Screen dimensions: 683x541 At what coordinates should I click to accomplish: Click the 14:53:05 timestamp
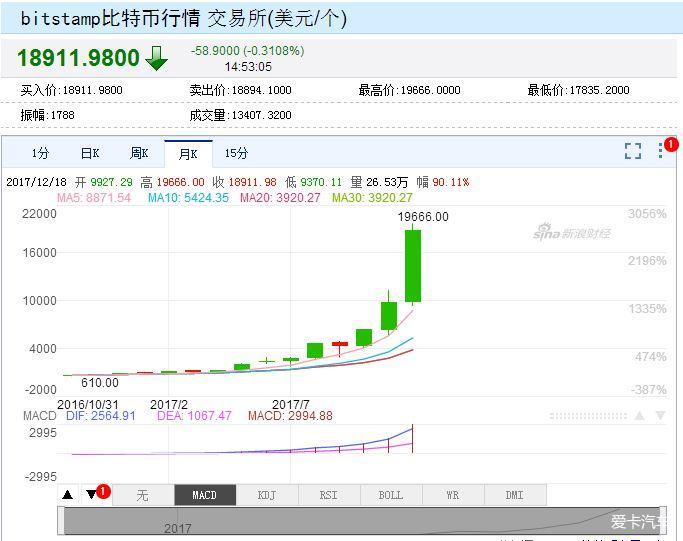point(248,67)
